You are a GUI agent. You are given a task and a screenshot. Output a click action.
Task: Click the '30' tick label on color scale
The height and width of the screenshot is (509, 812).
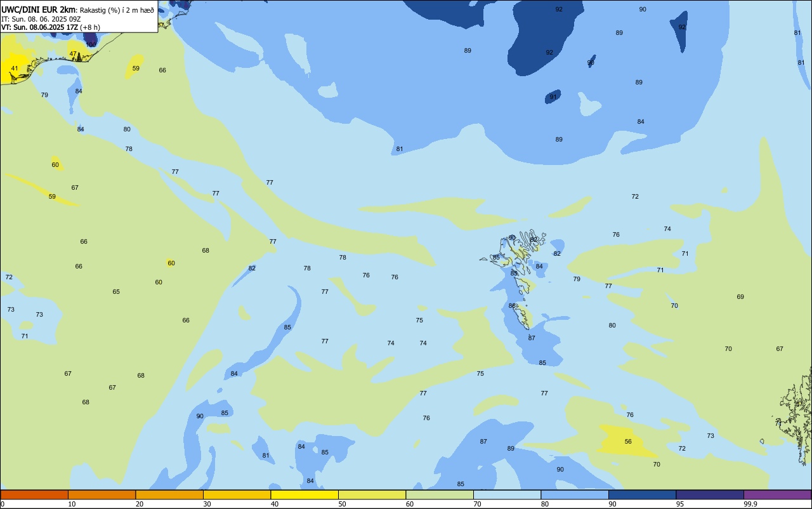[207, 504]
